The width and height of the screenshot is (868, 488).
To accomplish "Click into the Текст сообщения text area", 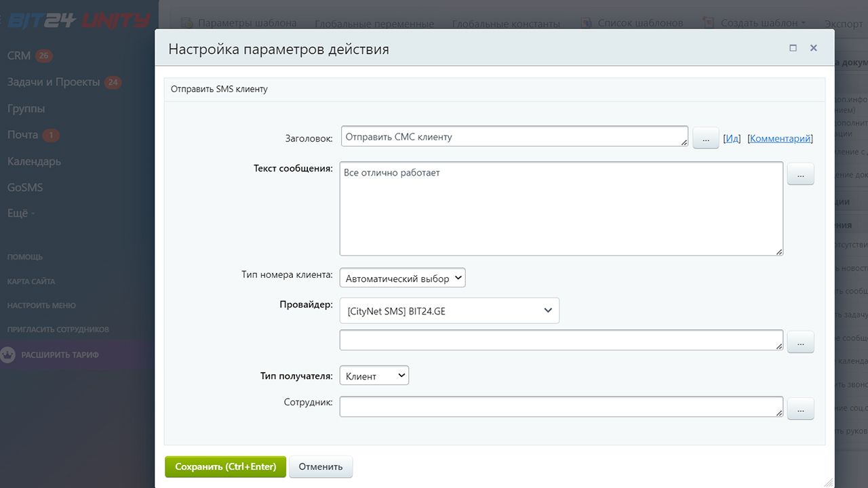I will [x=561, y=208].
